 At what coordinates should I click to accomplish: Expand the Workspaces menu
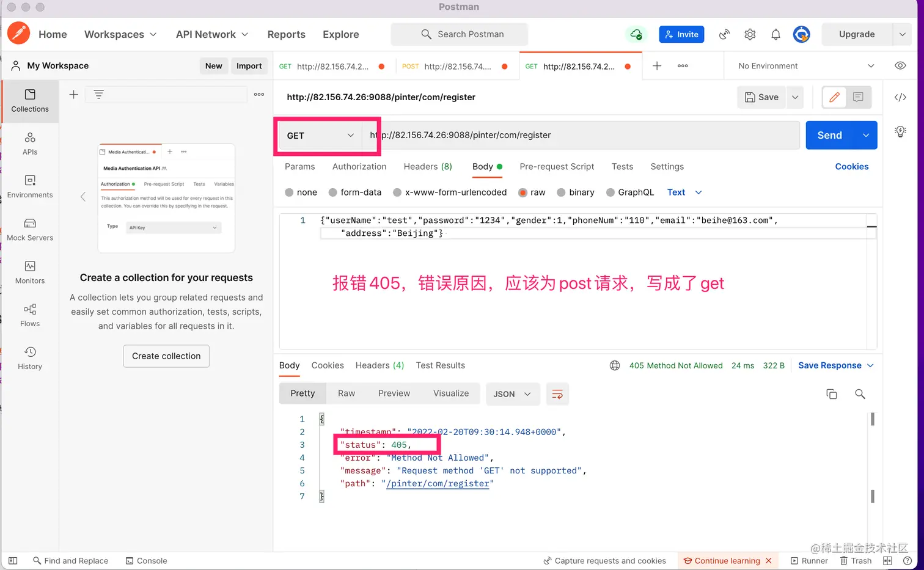click(x=120, y=34)
